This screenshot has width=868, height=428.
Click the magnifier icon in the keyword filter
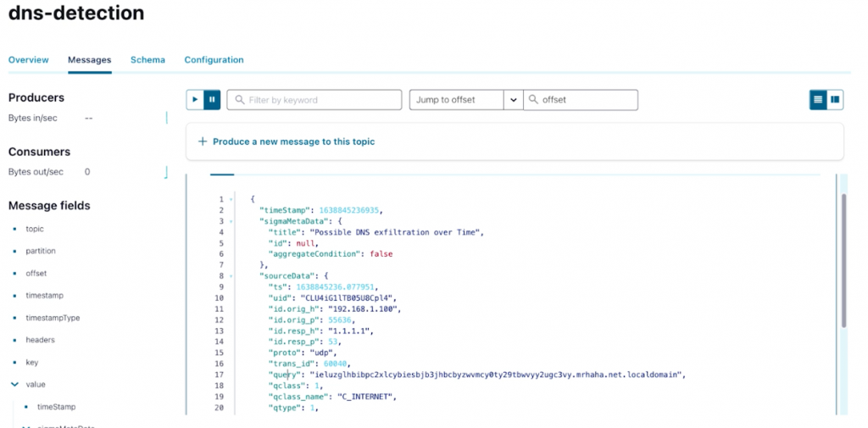click(x=239, y=100)
